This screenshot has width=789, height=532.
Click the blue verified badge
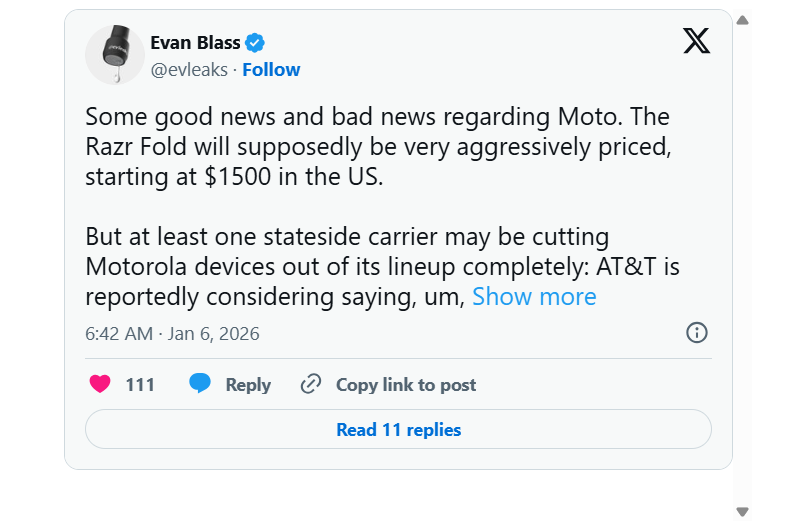click(256, 42)
